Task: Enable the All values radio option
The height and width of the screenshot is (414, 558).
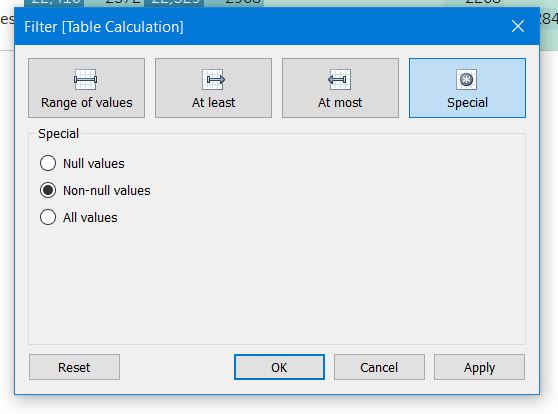Action: pos(48,217)
